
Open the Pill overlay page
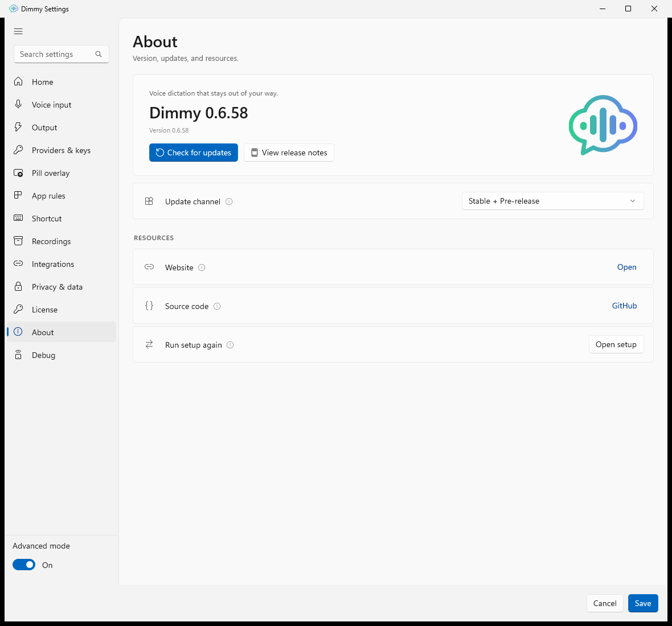62,173
